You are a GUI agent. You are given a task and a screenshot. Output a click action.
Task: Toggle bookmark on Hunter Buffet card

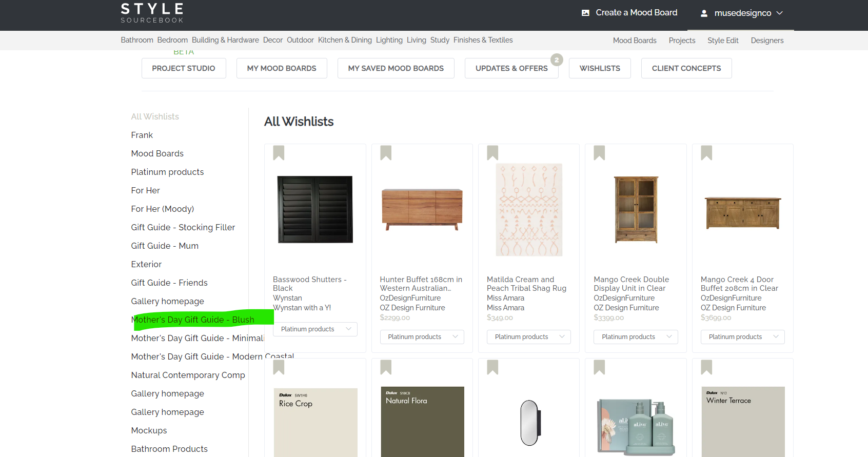(386, 153)
